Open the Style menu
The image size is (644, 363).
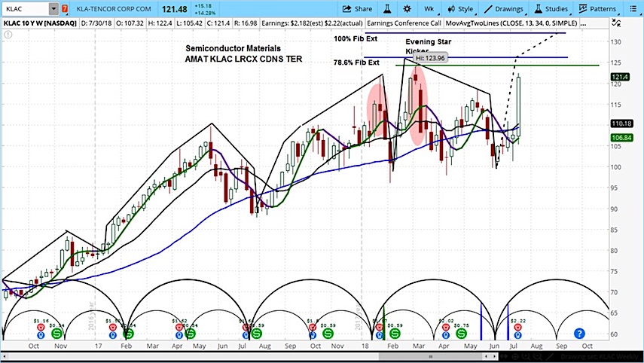click(x=461, y=8)
